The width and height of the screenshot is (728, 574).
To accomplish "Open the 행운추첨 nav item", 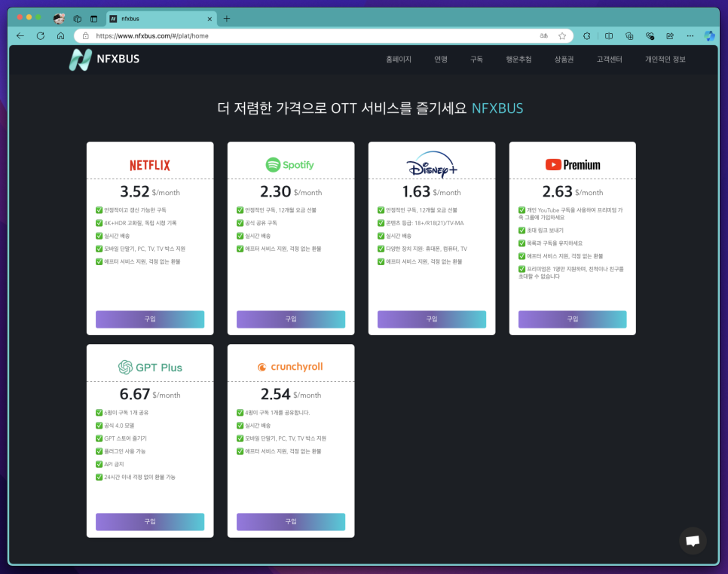I will [518, 60].
